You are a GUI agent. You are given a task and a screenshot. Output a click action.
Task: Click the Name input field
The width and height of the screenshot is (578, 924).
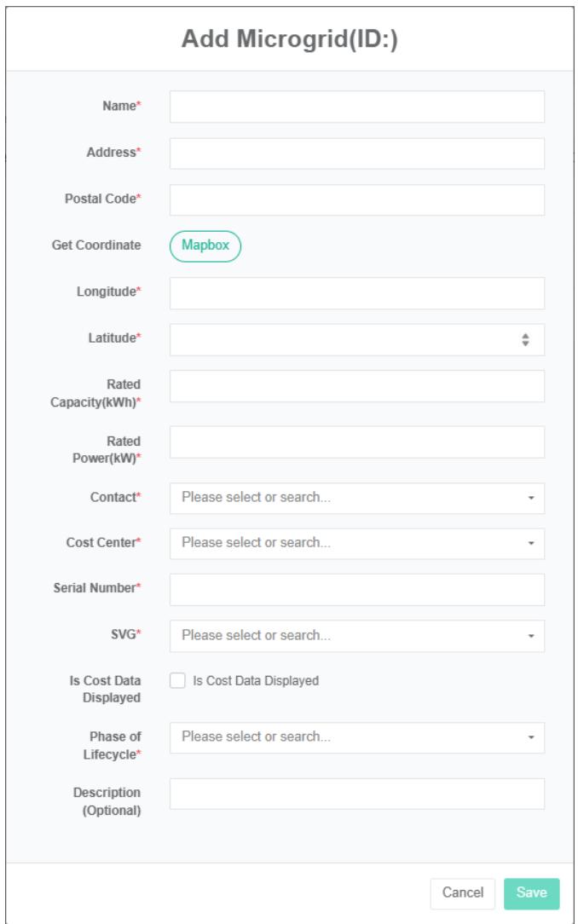356,107
